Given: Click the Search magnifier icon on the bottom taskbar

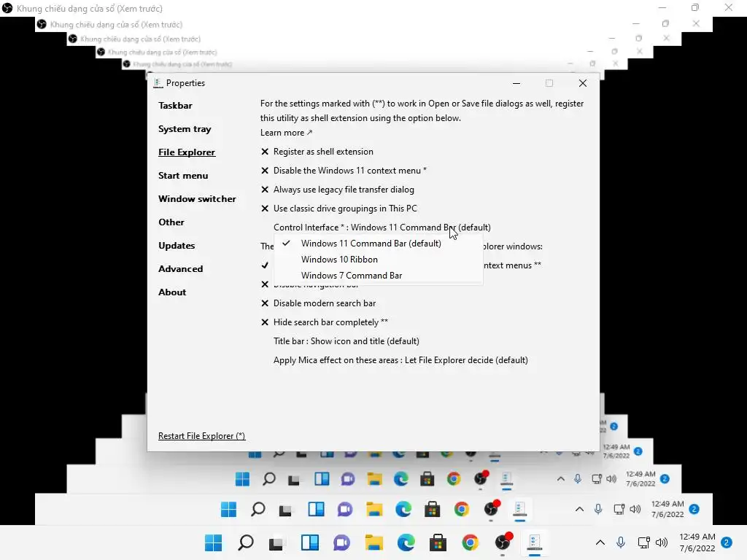Looking at the screenshot, I should (246, 542).
